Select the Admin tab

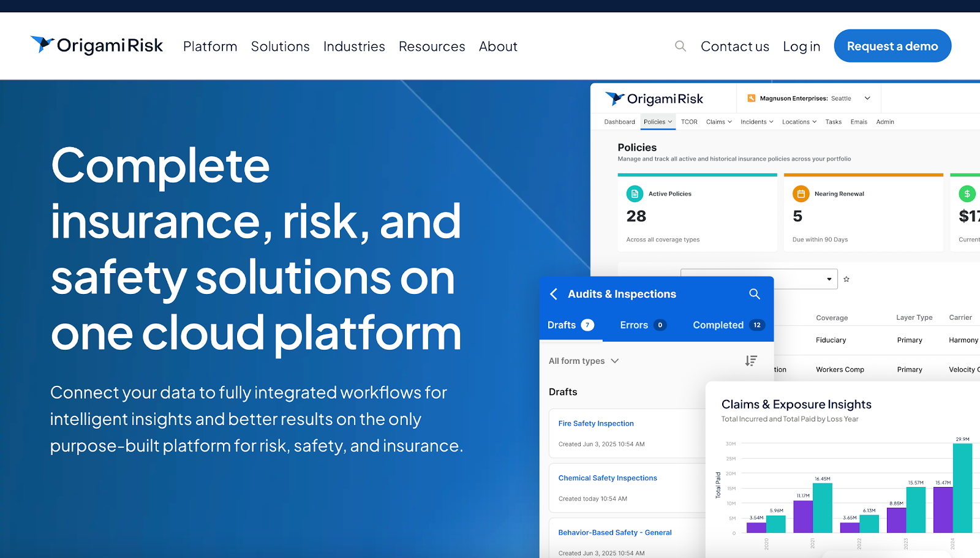[x=885, y=122]
